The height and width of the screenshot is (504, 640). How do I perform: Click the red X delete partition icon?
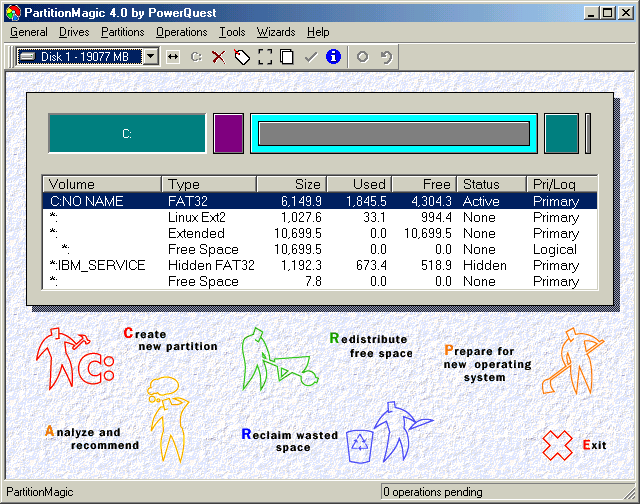[x=219, y=57]
